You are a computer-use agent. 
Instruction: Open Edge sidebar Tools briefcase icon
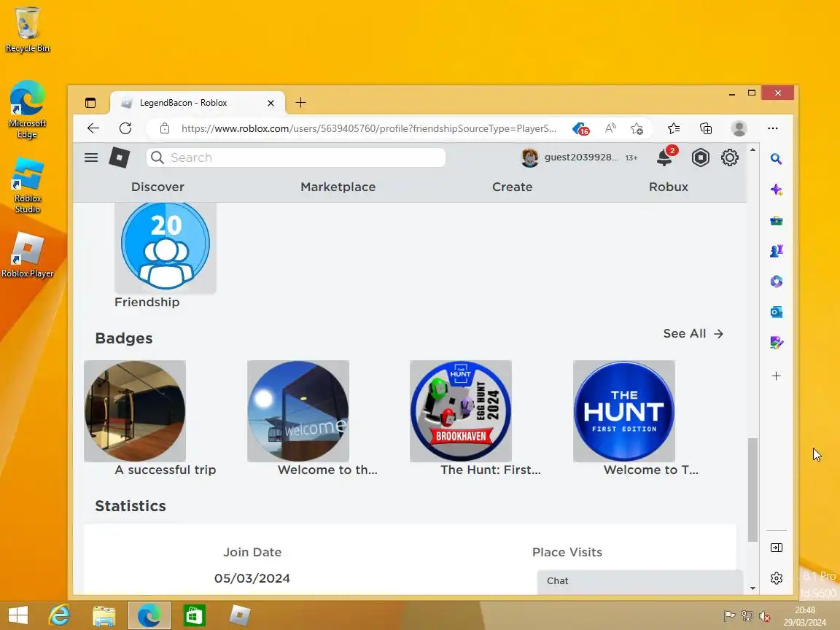[x=777, y=221]
